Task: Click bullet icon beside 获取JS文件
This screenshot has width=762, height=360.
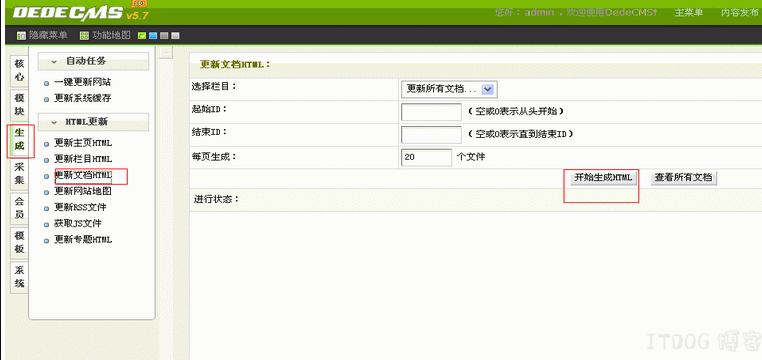Action: [x=47, y=224]
